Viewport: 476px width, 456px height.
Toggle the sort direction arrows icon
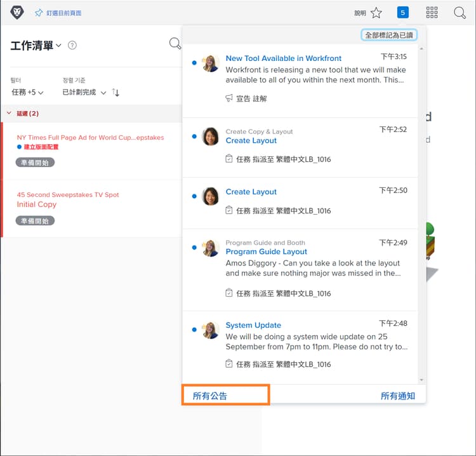pyautogui.click(x=116, y=92)
